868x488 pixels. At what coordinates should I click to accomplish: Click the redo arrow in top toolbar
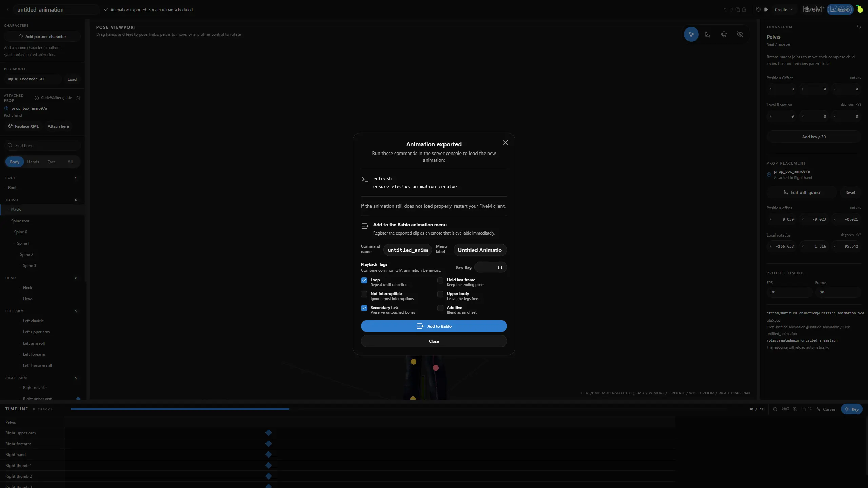point(731,9)
